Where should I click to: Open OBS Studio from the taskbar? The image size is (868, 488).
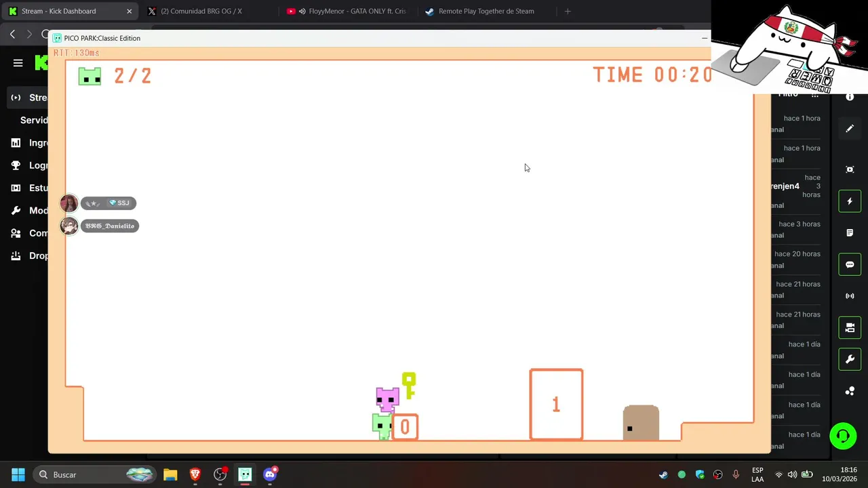point(220,474)
